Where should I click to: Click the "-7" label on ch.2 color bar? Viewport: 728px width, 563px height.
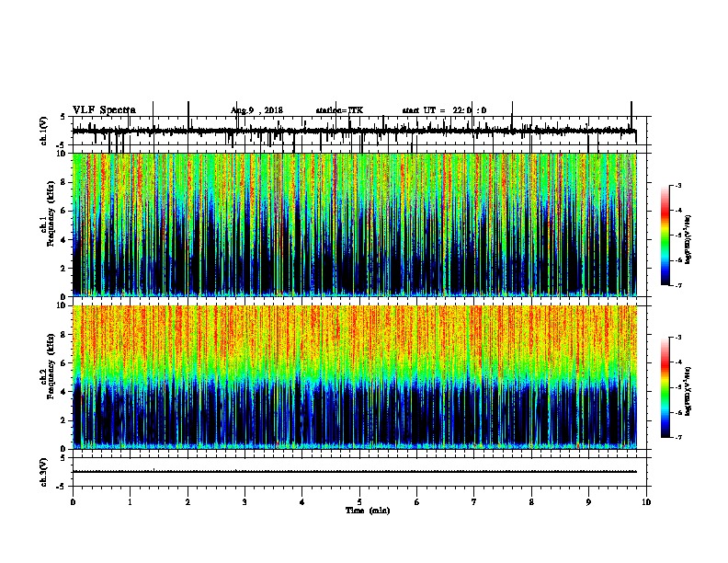[677, 438]
